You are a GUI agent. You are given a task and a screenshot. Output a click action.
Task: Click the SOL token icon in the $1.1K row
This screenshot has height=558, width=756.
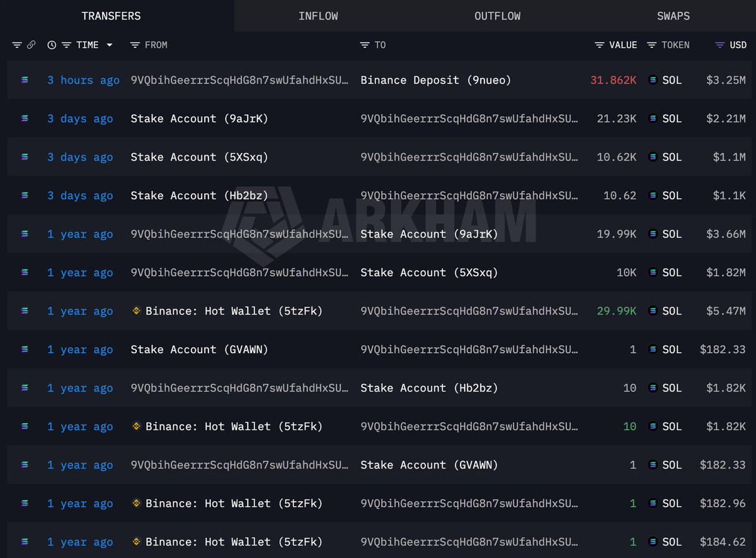[653, 195]
